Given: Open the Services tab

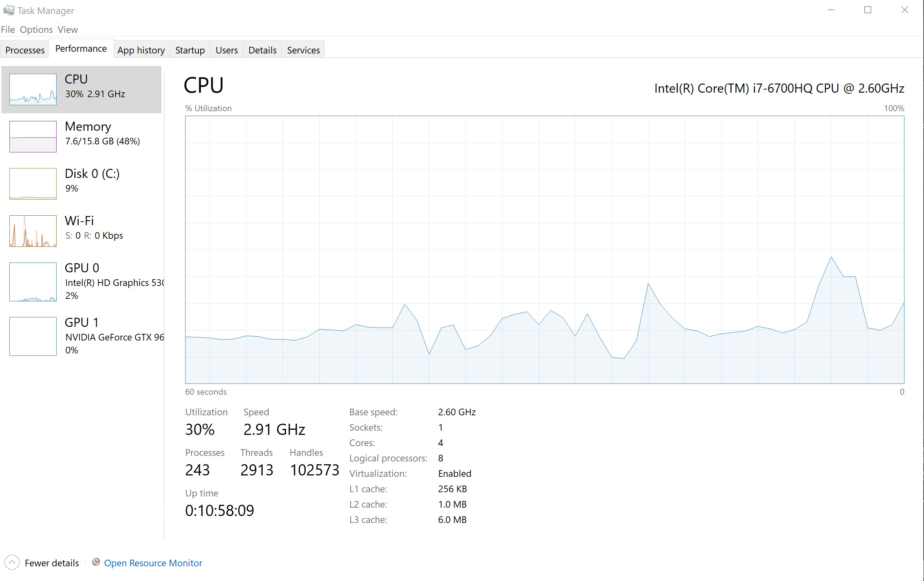Looking at the screenshot, I should pos(303,50).
